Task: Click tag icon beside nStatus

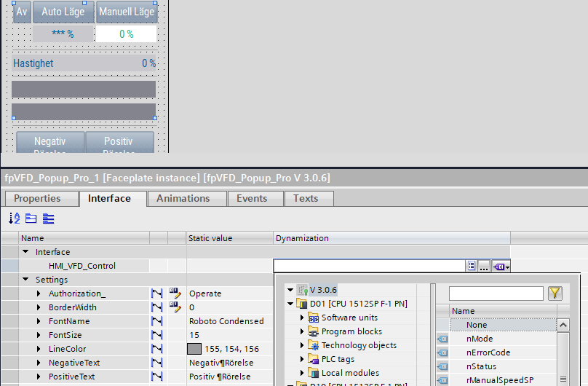Action: point(442,366)
